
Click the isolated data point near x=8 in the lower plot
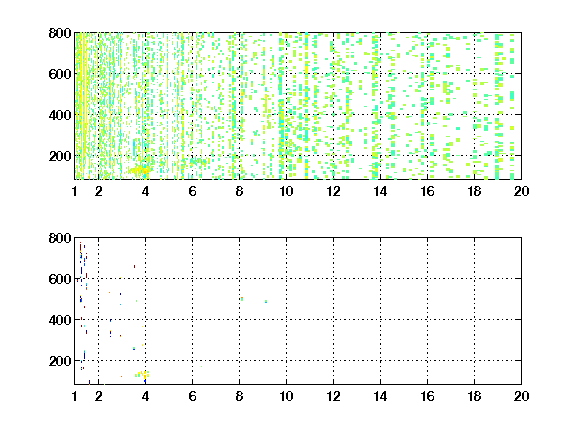click(242, 299)
